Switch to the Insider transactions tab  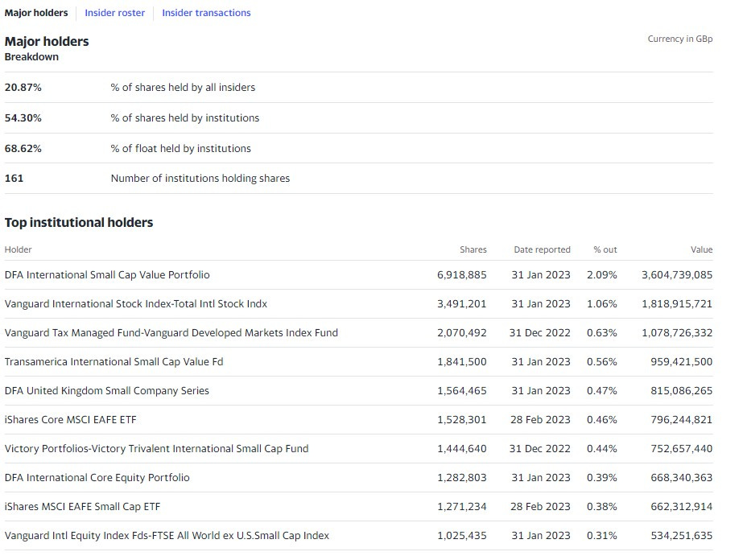(x=206, y=13)
